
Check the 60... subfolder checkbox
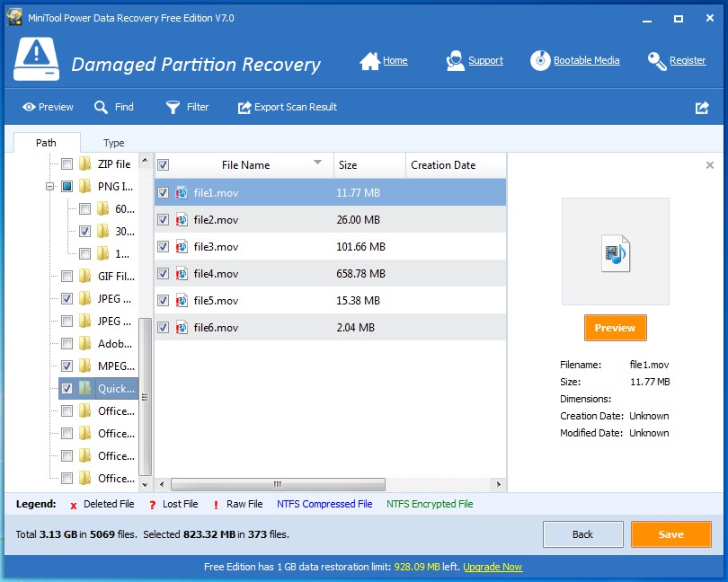coord(84,209)
